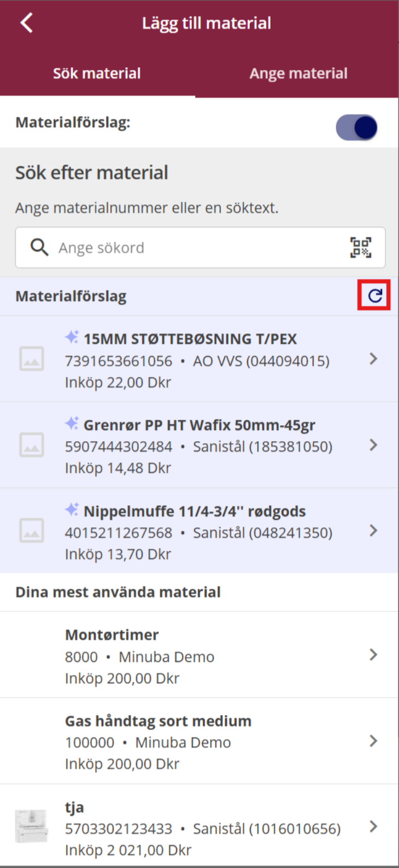The width and height of the screenshot is (399, 868).
Task: Switch to the Sök material tab
Action: [x=97, y=73]
